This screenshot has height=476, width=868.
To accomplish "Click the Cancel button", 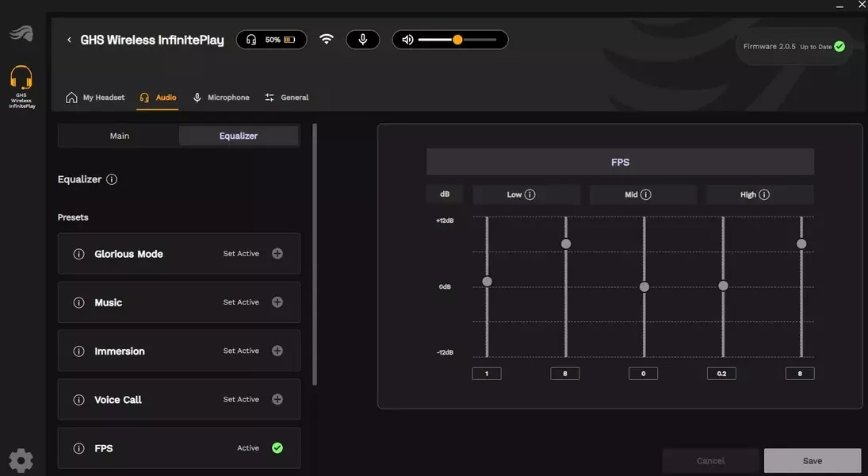I will point(710,460).
